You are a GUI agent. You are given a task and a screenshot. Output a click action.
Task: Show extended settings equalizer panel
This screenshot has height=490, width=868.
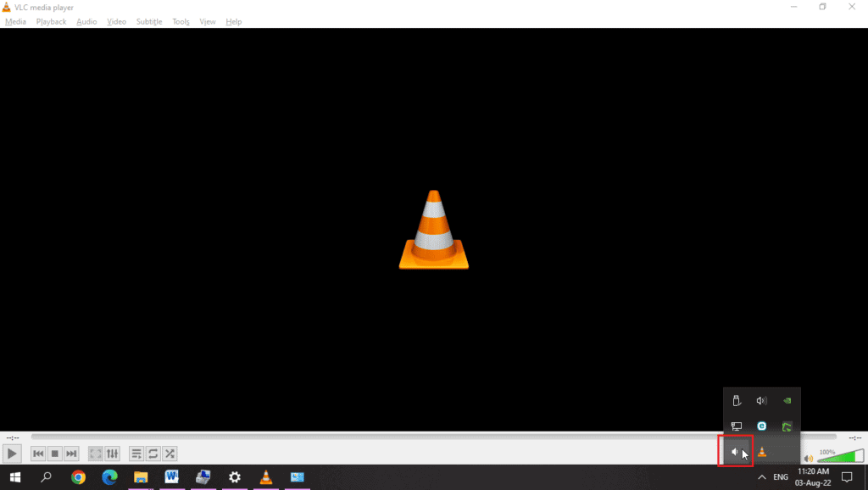[112, 454]
